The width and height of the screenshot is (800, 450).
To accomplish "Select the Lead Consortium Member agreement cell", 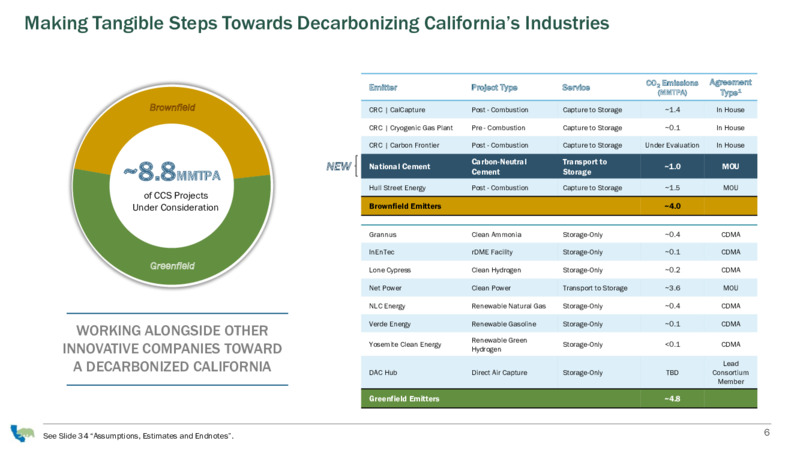I will click(730, 372).
